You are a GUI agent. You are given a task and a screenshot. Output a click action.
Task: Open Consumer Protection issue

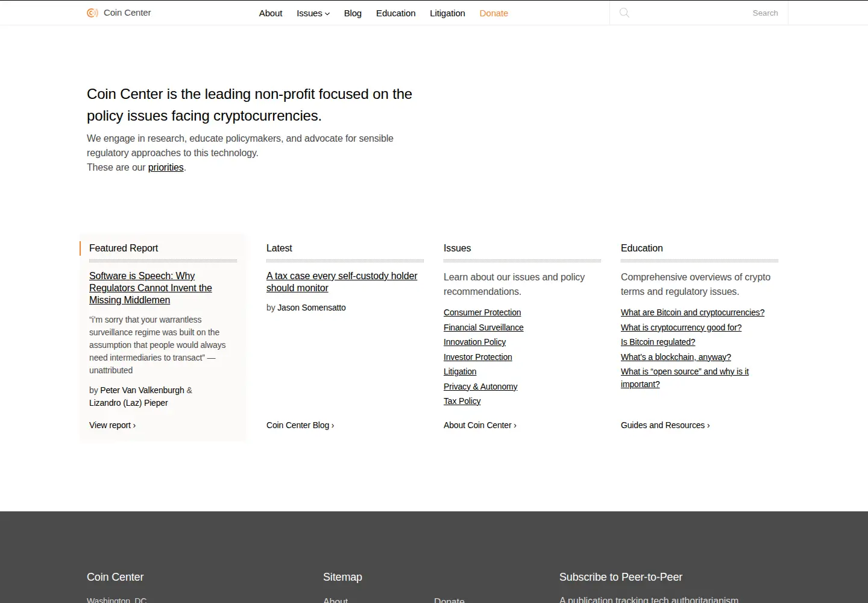click(x=482, y=312)
